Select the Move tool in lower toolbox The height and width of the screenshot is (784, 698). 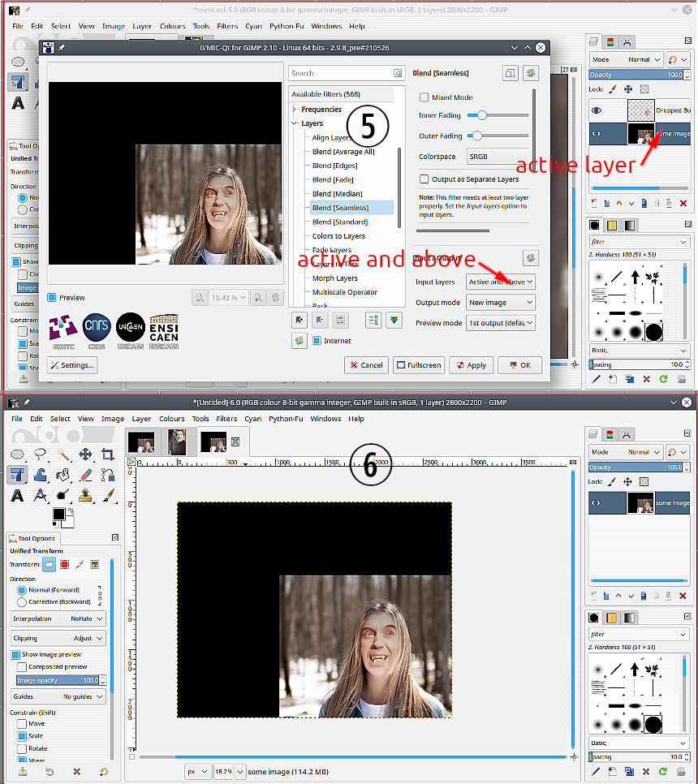click(85, 454)
